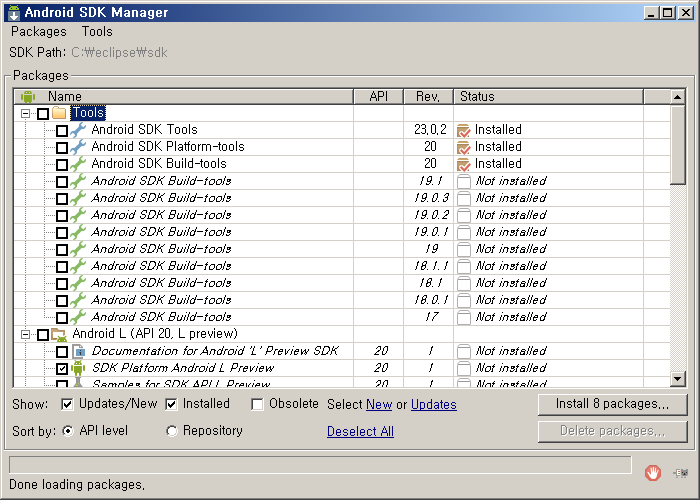Click the Updates selection link
The height and width of the screenshot is (500, 700).
point(434,404)
